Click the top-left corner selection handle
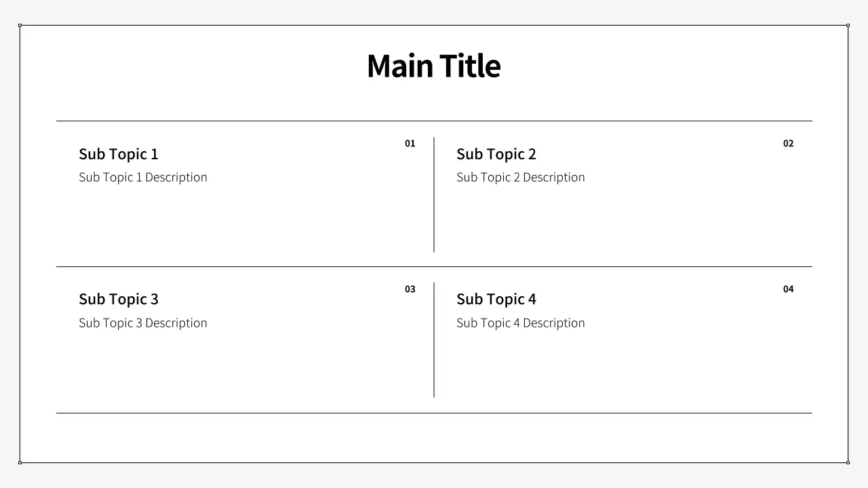 tap(20, 25)
